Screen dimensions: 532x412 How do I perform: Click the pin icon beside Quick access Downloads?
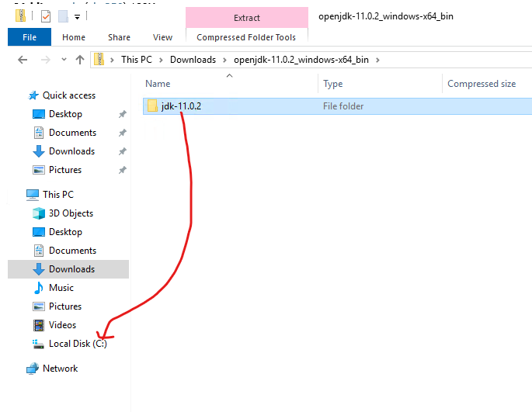click(123, 151)
